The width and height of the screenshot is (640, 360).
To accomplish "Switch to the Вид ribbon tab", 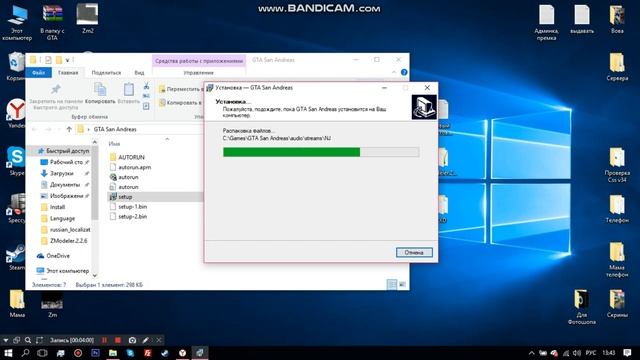I will [139, 73].
